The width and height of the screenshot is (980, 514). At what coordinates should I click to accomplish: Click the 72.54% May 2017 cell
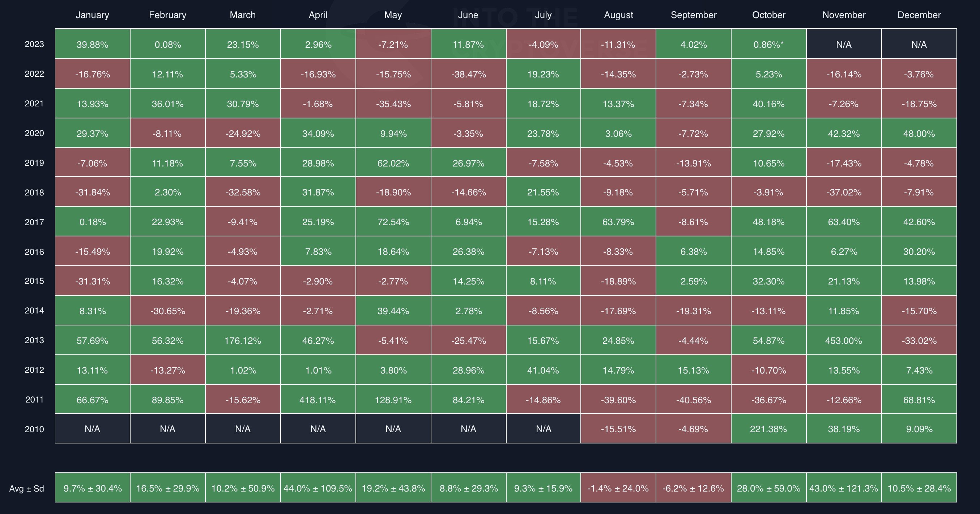click(393, 222)
